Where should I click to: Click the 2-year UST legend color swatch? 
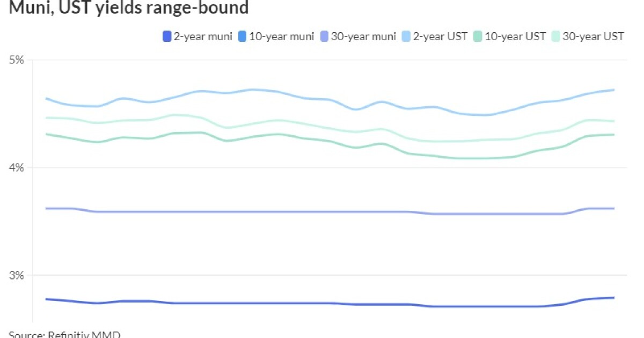(x=407, y=36)
